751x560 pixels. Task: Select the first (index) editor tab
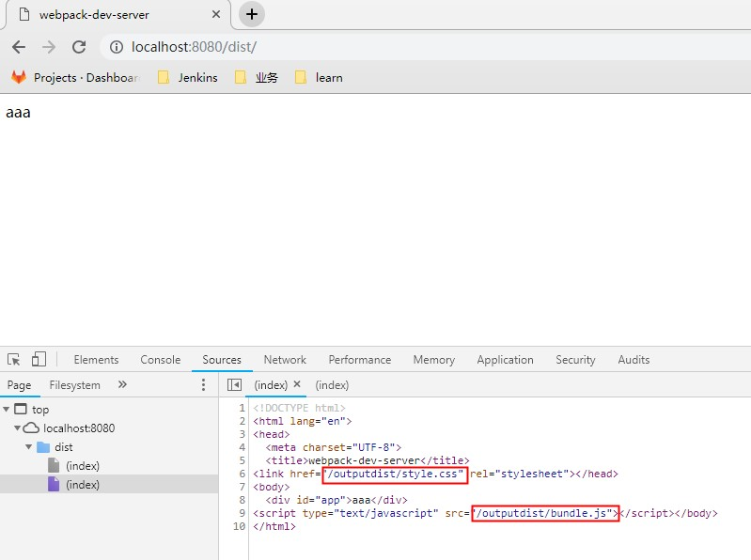pyautogui.click(x=271, y=385)
